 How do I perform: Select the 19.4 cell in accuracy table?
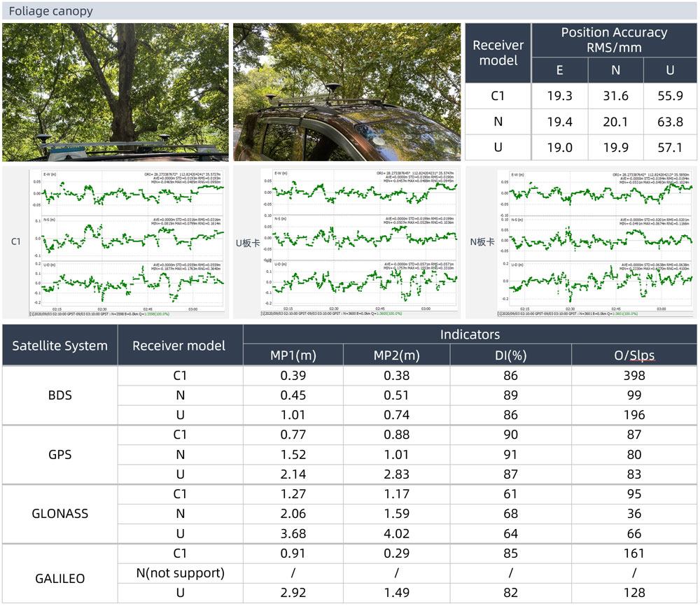tap(559, 122)
